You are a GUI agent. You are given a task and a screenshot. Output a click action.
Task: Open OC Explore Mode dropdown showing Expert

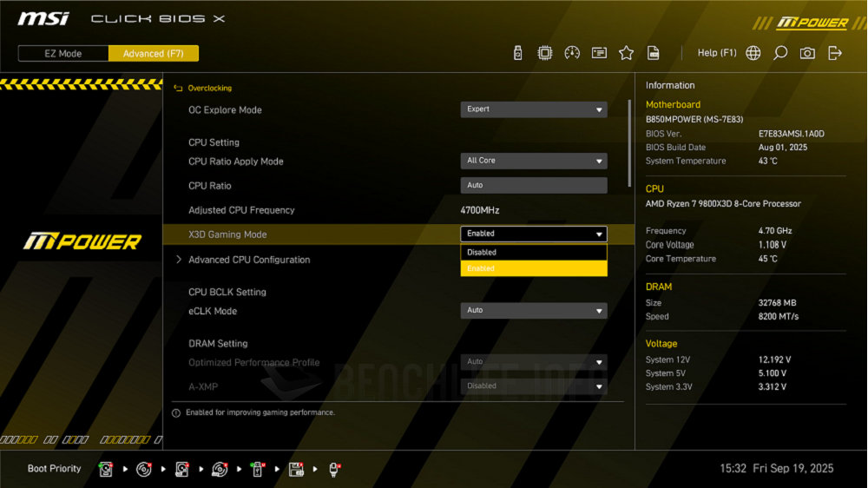pos(534,109)
